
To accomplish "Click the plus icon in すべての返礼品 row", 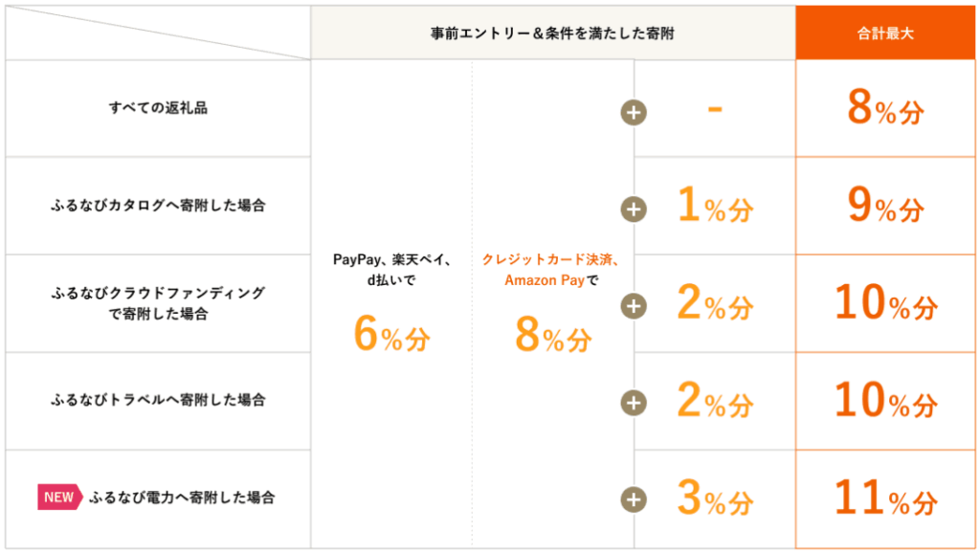I will click(634, 113).
